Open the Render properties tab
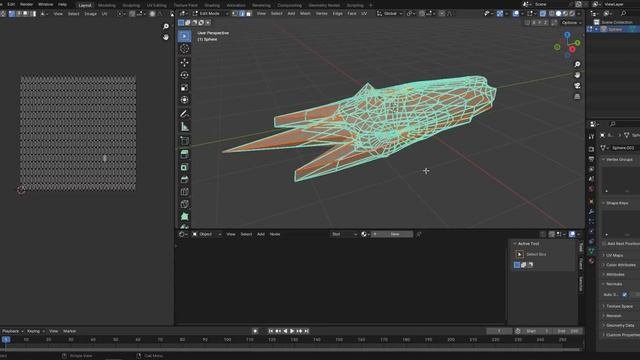The image size is (640, 360). click(591, 149)
